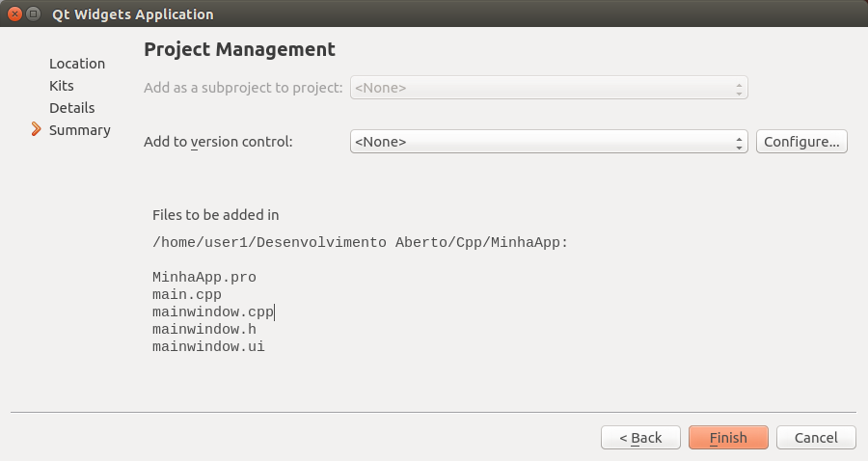This screenshot has height=461, width=868.
Task: Click Finish to create the project
Action: tap(728, 438)
